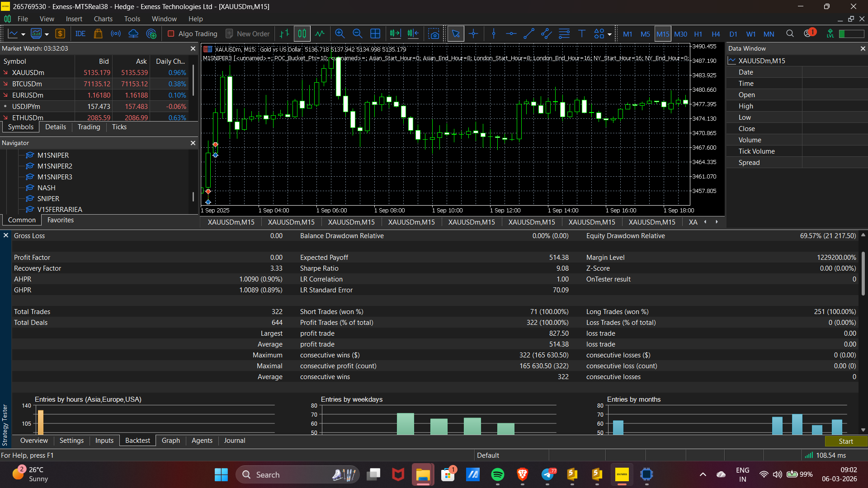Select the crosshair cursor tool
This screenshot has height=488, width=868.
(473, 33)
